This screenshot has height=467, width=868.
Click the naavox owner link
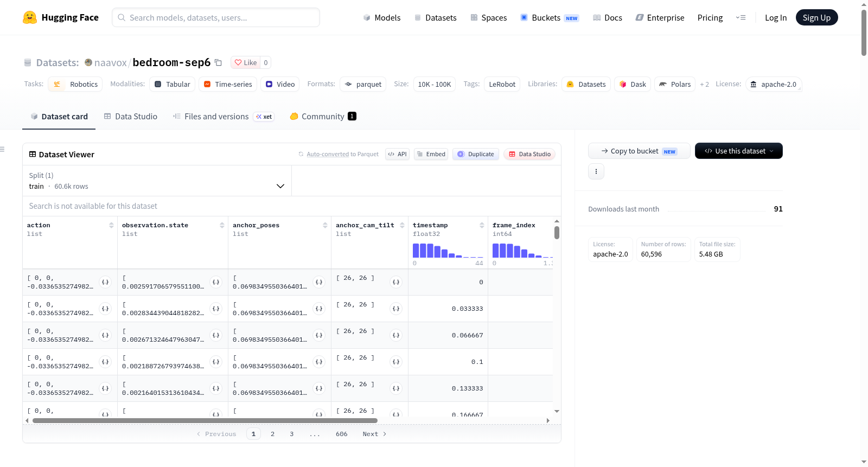click(111, 62)
